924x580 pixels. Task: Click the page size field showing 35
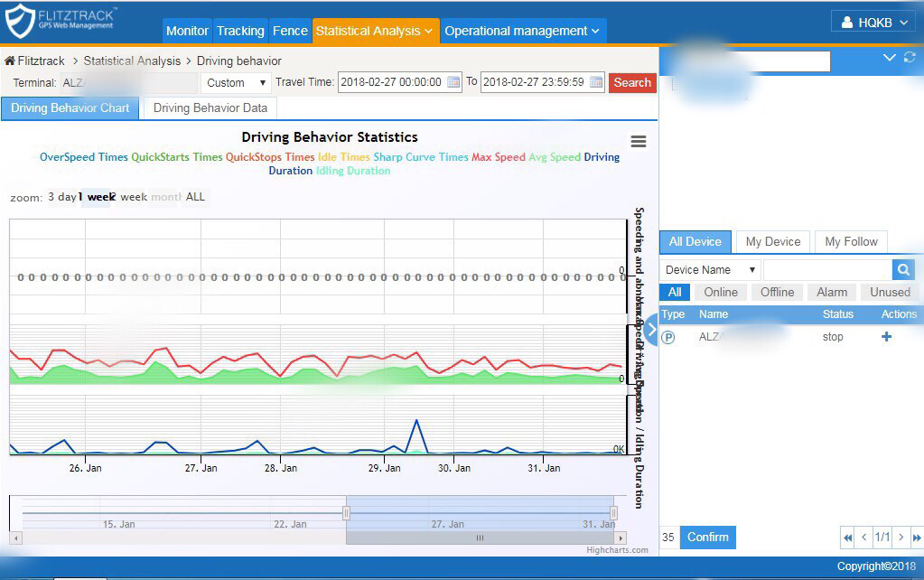point(669,537)
